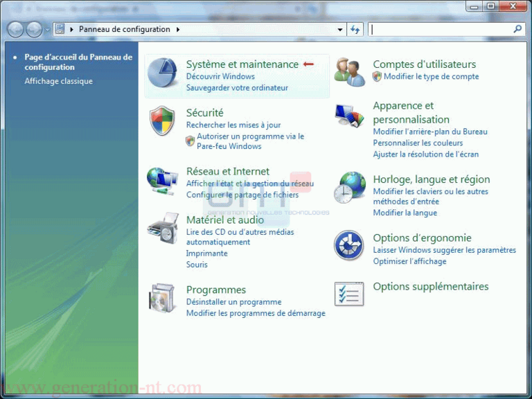Click Configurer le partage de fichiers

pyautogui.click(x=242, y=195)
